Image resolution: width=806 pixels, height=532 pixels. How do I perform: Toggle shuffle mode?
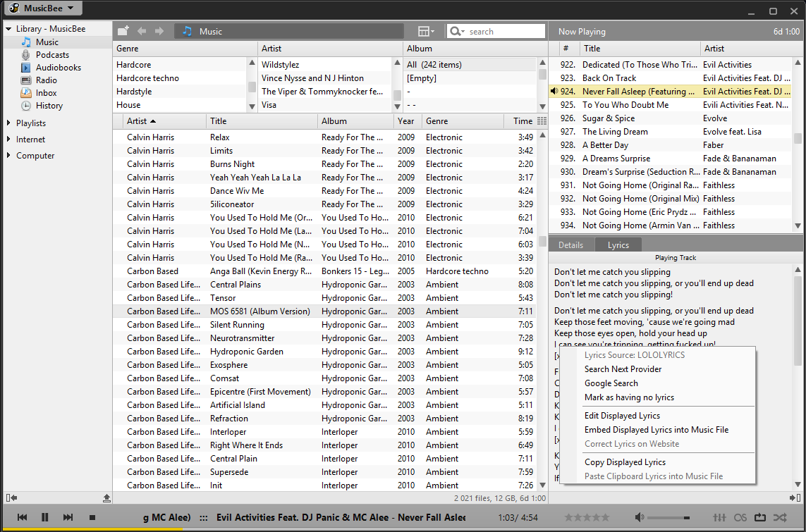click(780, 517)
